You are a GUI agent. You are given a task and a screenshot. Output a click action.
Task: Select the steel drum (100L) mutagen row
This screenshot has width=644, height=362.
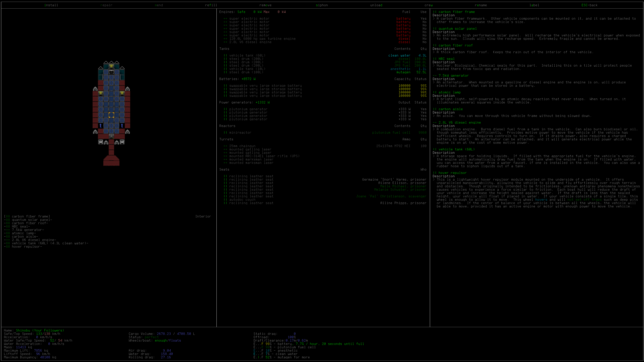click(325, 72)
